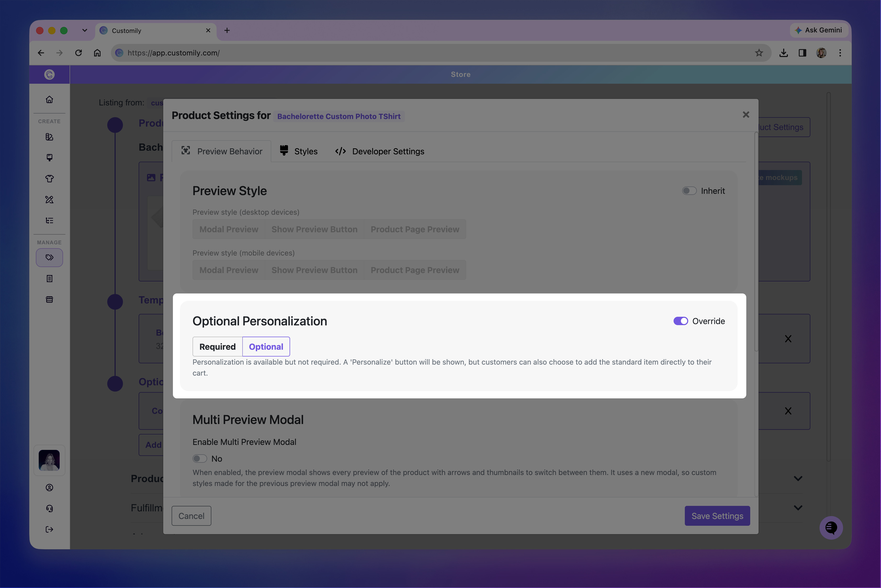Close the Product Settings dialog
Viewport: 881px width, 588px height.
(x=746, y=115)
